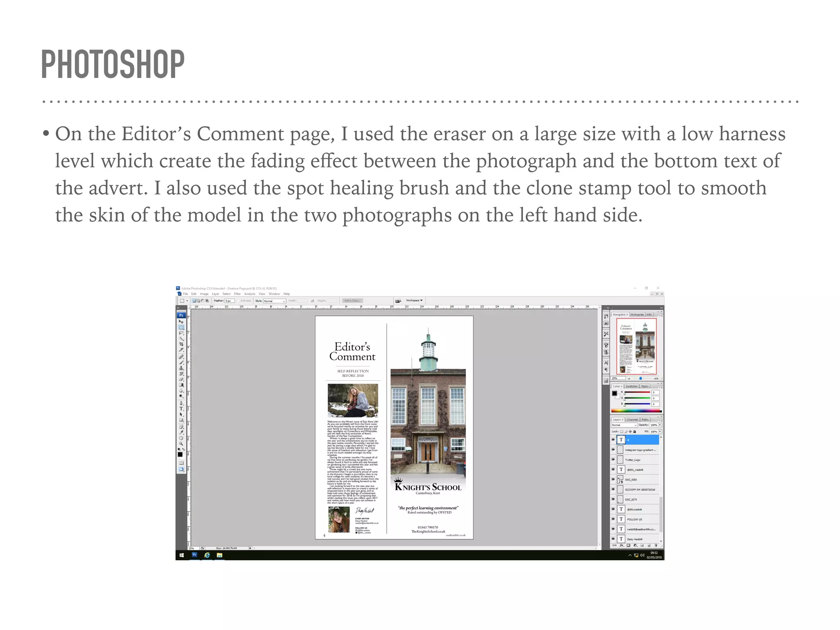
Task: Open the Style dropdown set to Normal
Action: [275, 301]
